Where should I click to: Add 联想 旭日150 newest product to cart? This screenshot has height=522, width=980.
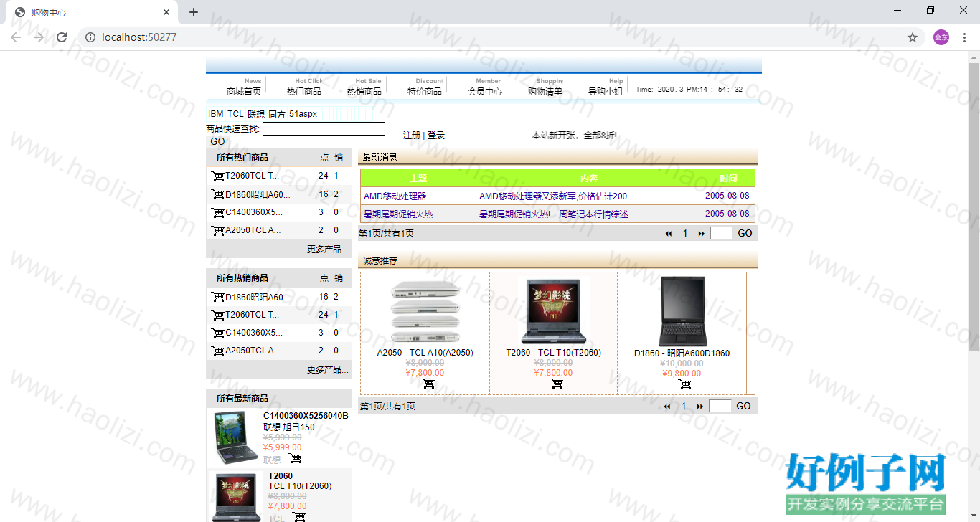click(x=296, y=459)
